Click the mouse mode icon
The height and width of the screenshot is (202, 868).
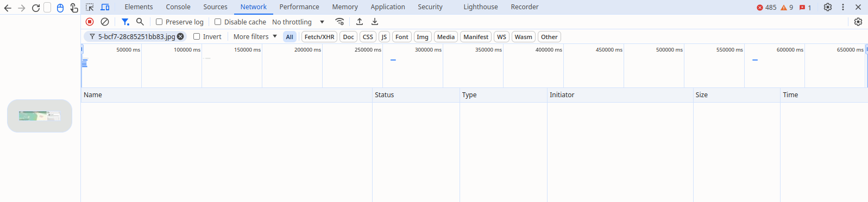60,8
